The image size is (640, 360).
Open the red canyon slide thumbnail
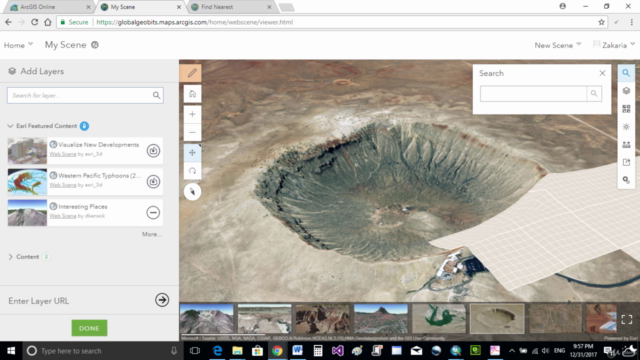tap(323, 319)
